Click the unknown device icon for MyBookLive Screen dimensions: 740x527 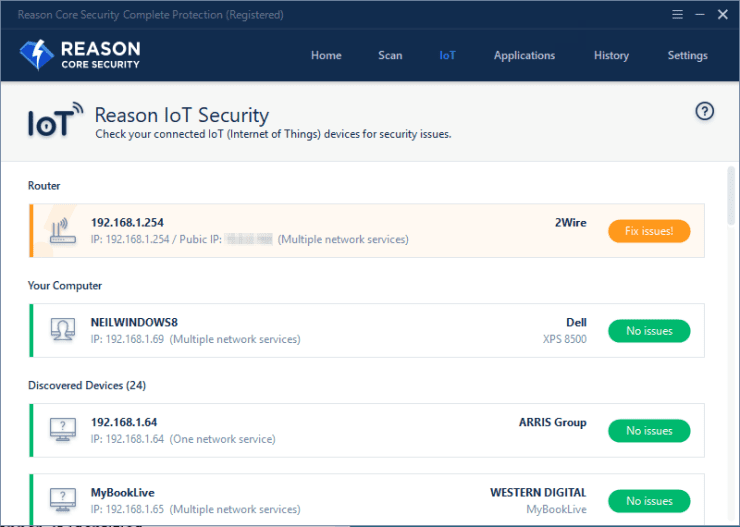63,500
